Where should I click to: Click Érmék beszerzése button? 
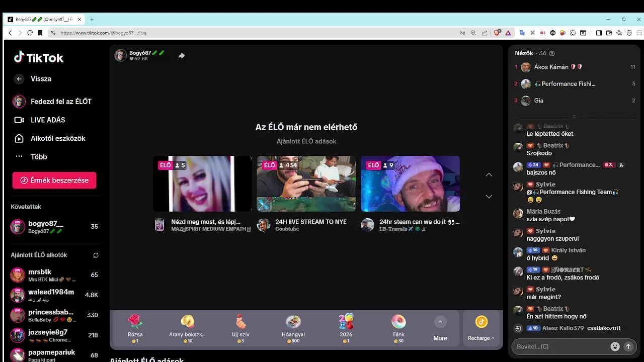click(x=54, y=180)
